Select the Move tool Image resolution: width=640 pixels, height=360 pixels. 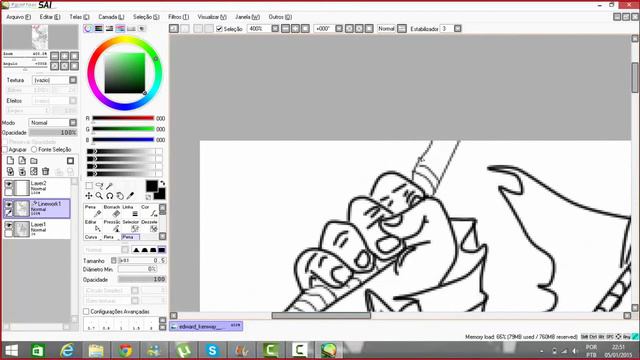pos(89,196)
